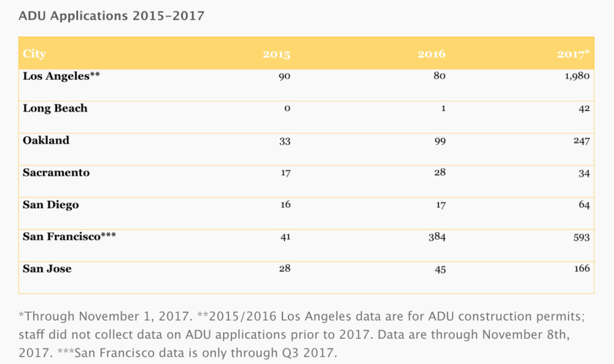The height and width of the screenshot is (364, 614).
Task: Select the Sacramento row label
Action: [56, 173]
